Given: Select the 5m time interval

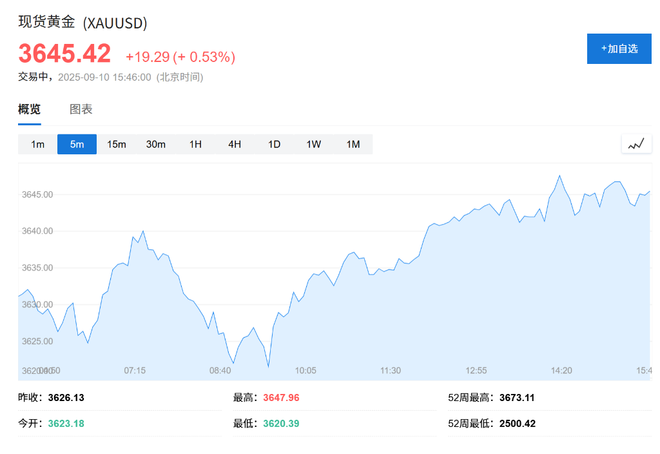Looking at the screenshot, I should (77, 145).
